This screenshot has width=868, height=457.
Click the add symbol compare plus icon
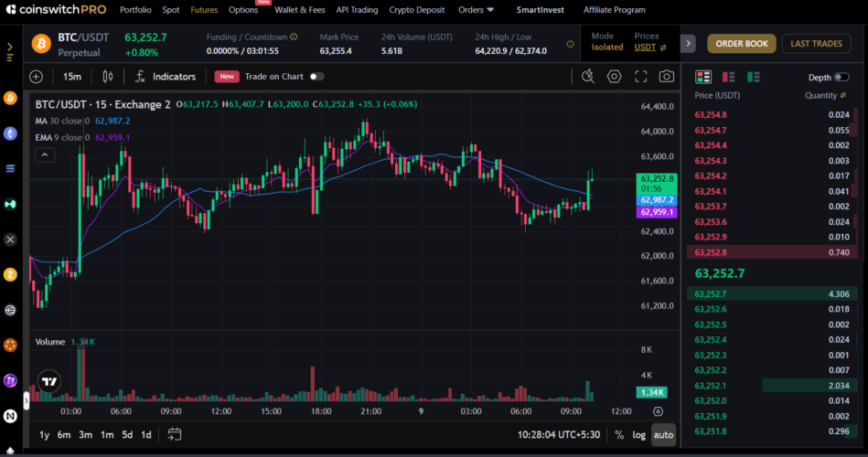click(36, 77)
